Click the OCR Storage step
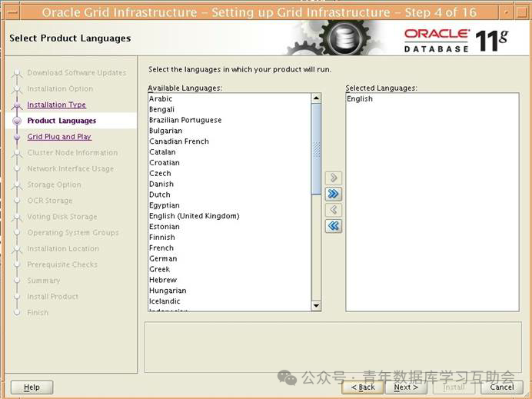 tap(50, 201)
